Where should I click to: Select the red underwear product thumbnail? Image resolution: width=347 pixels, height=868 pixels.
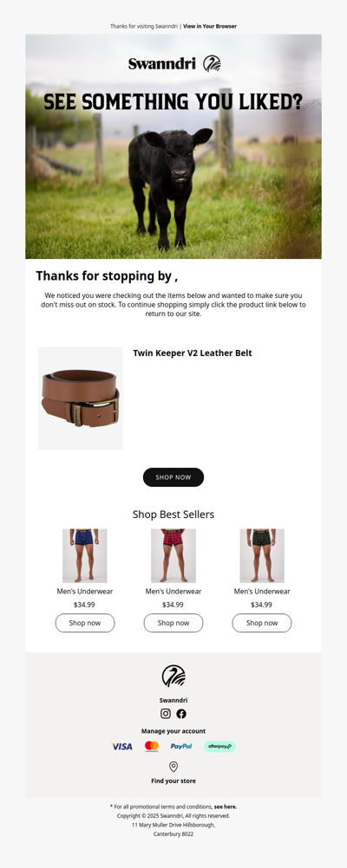point(173,556)
